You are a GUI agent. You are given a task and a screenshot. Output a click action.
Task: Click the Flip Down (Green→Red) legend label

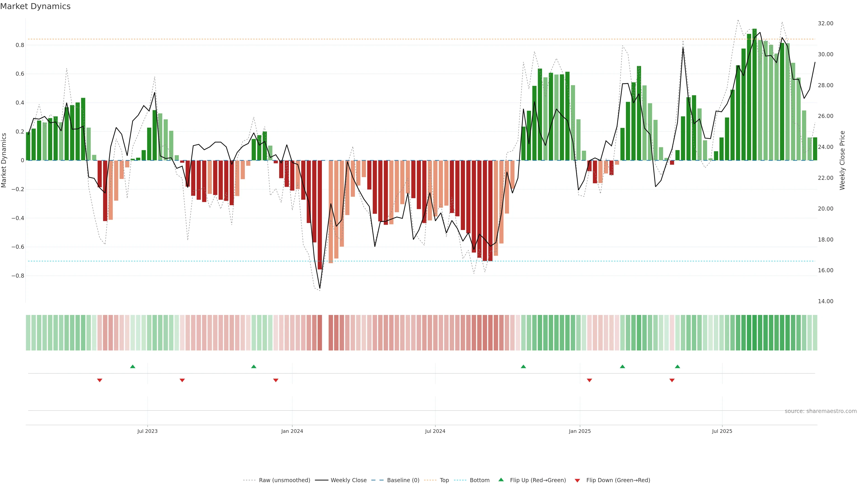point(618,480)
